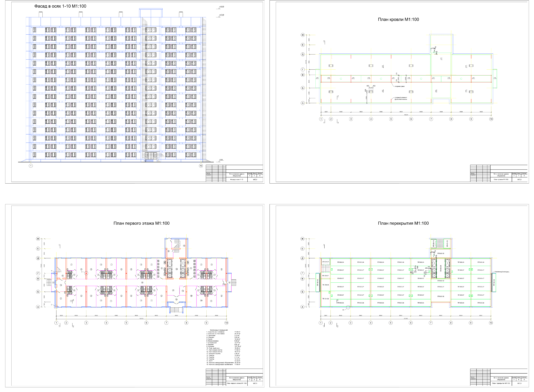Click axis bubble 7 on the roof plan
Image resolution: width=534 pixels, height=392 pixels.
point(431,119)
